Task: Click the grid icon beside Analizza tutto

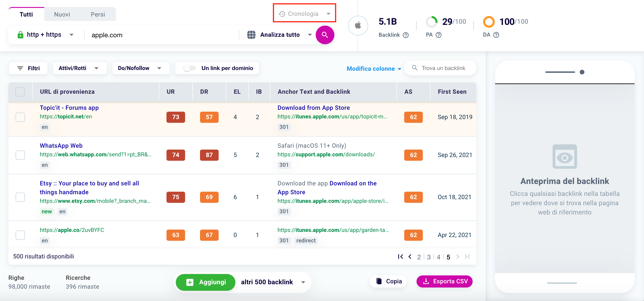Action: (x=251, y=35)
